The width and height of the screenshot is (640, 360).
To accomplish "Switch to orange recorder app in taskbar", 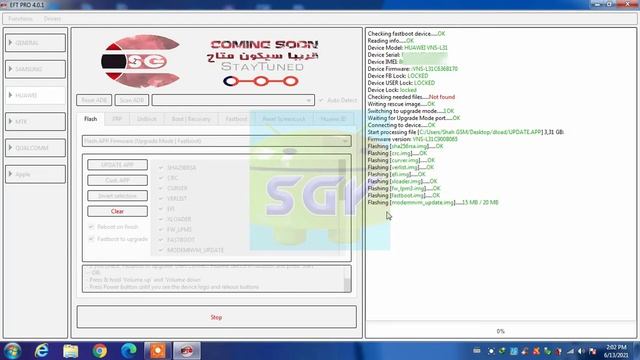I will pyautogui.click(x=158, y=351).
